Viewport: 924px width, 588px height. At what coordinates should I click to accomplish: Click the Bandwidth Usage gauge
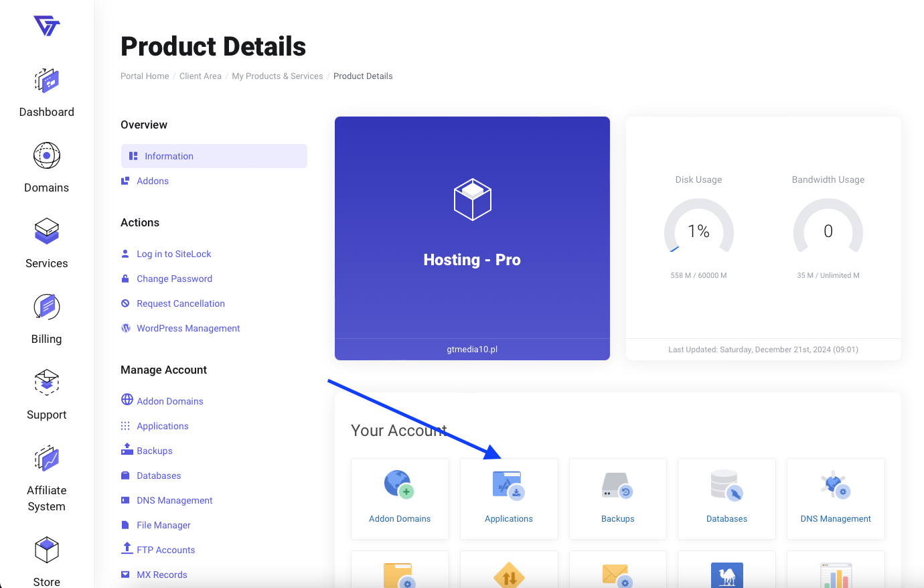(828, 226)
